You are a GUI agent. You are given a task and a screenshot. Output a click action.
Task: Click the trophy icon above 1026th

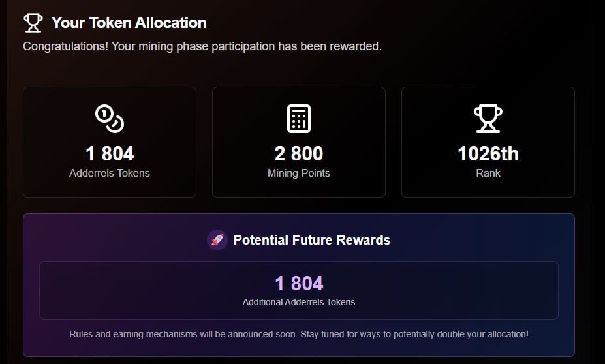click(488, 118)
